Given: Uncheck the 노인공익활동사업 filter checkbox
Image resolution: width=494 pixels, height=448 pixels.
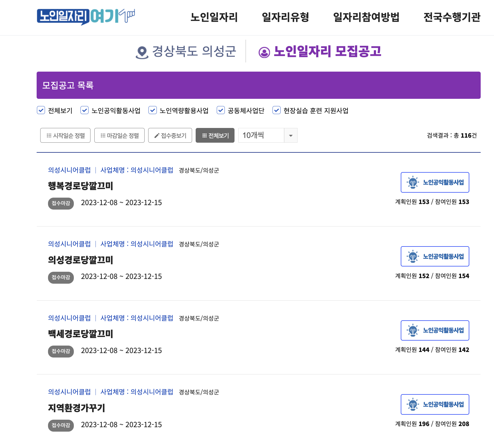Looking at the screenshot, I should pyautogui.click(x=84, y=110).
